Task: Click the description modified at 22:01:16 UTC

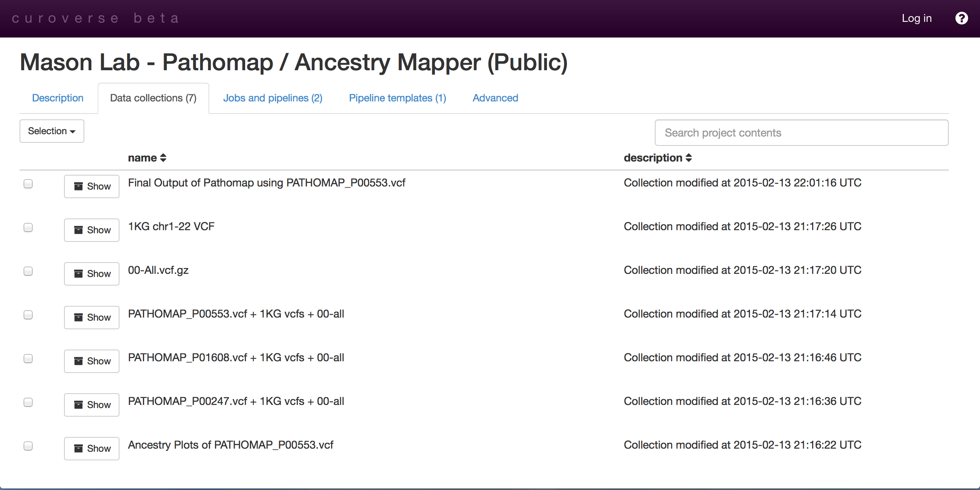Action: (743, 183)
